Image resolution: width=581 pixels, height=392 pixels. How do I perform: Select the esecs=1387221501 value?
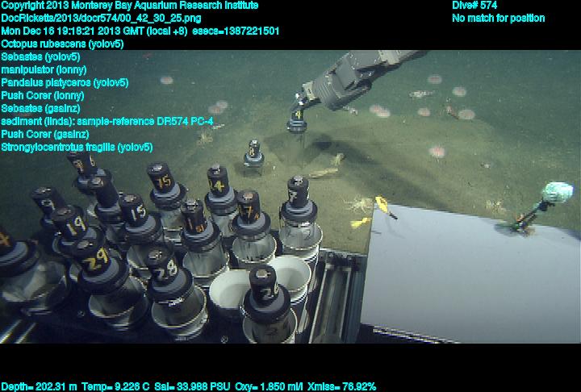point(236,31)
